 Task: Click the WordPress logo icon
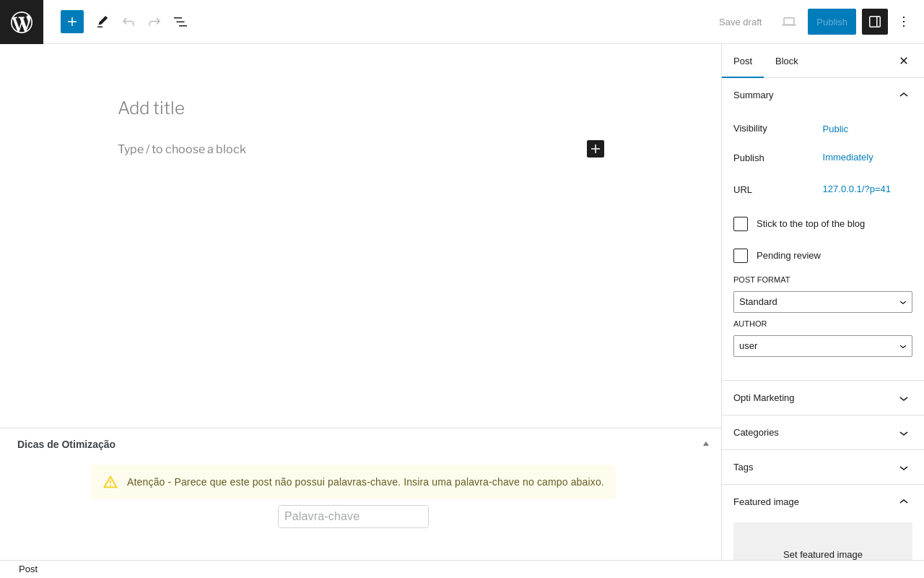click(22, 22)
